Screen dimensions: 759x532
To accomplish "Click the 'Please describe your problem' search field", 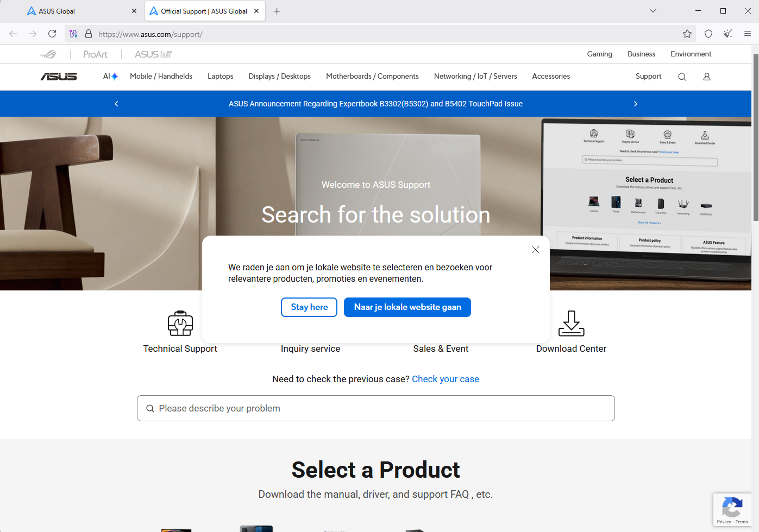I will [375, 408].
